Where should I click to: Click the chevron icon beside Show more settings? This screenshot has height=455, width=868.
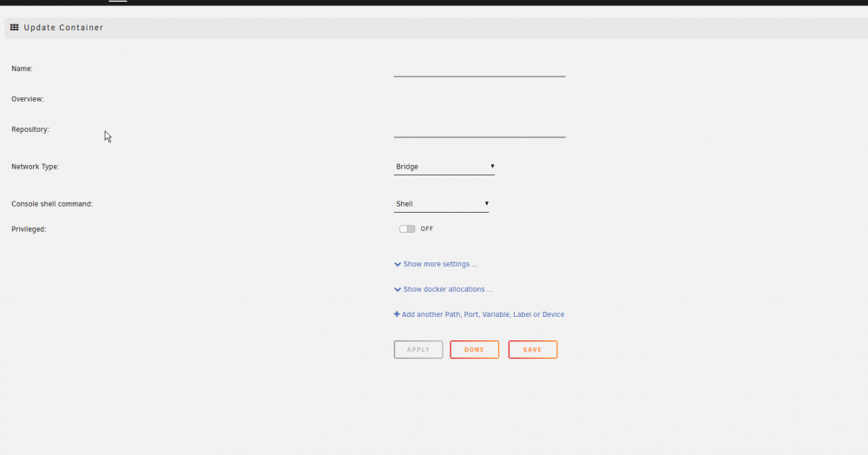tap(398, 265)
